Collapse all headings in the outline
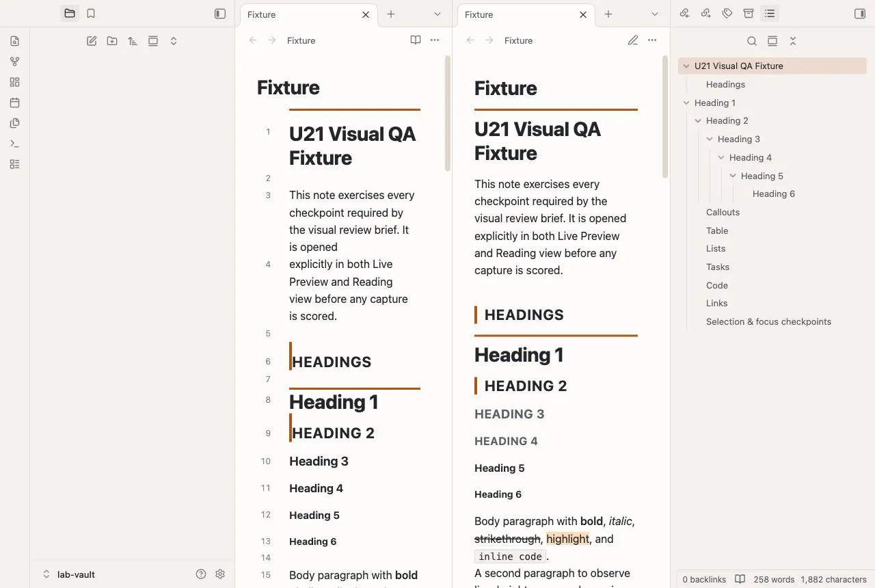Image resolution: width=875 pixels, height=588 pixels. click(x=793, y=41)
